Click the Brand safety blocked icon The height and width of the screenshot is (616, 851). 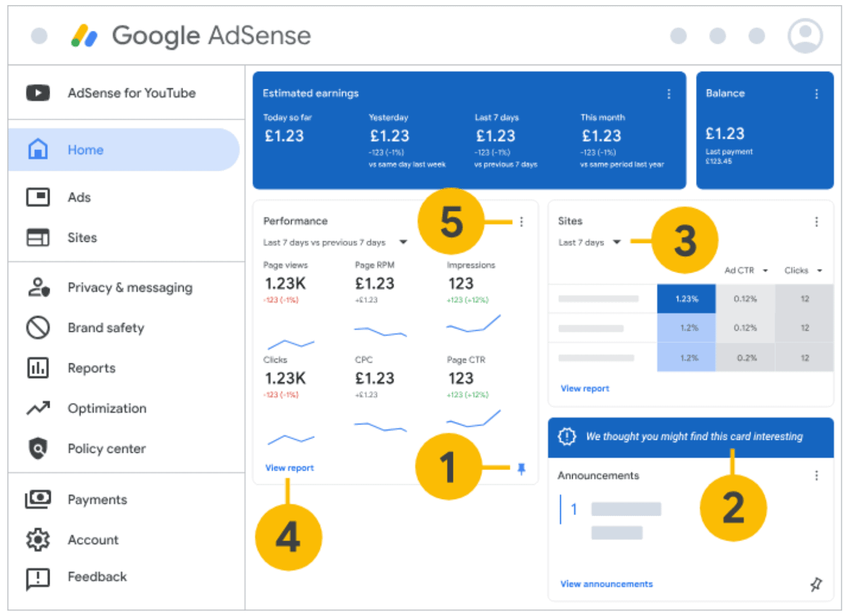(38, 327)
